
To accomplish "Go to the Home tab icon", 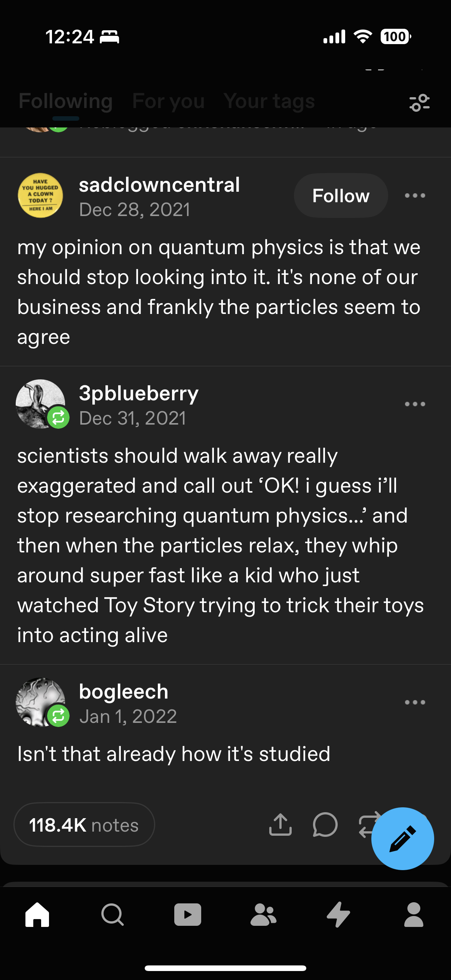I will click(37, 915).
